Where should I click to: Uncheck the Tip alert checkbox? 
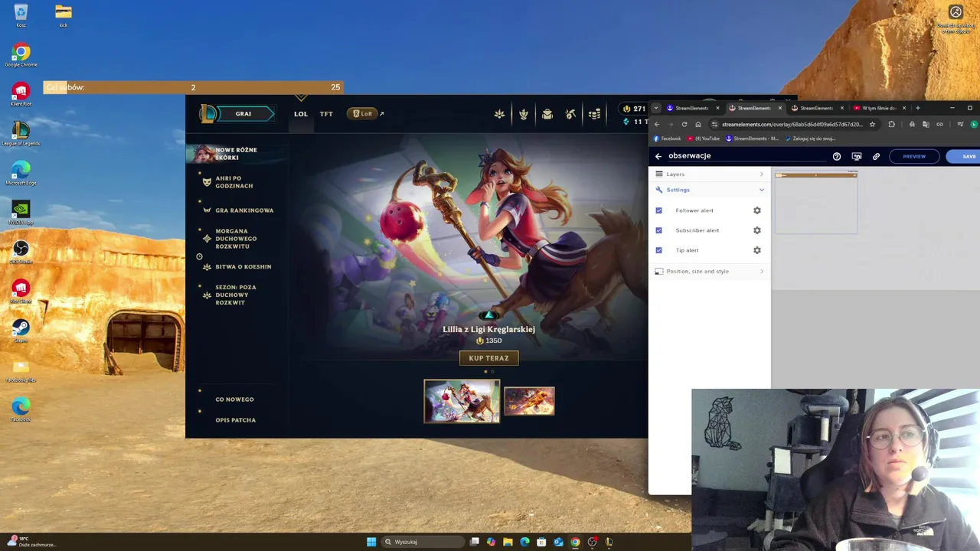(658, 250)
